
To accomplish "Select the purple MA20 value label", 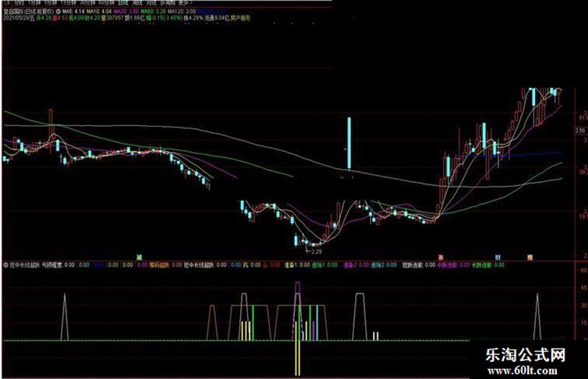I will click(126, 12).
